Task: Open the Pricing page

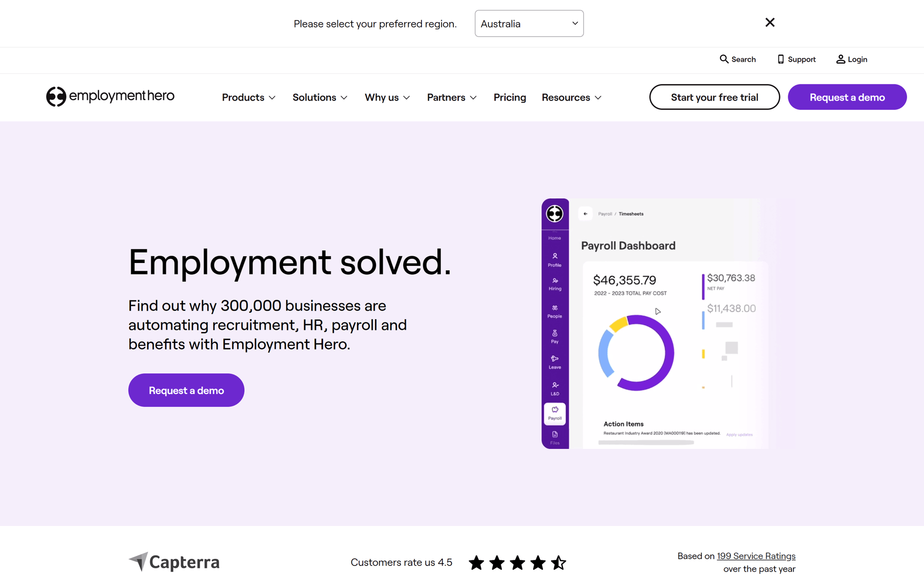Action: point(510,97)
